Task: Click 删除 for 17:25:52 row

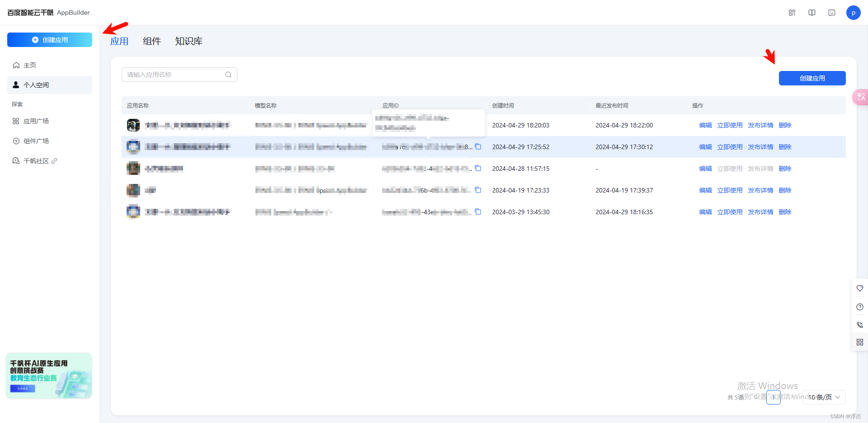Action: tap(785, 147)
